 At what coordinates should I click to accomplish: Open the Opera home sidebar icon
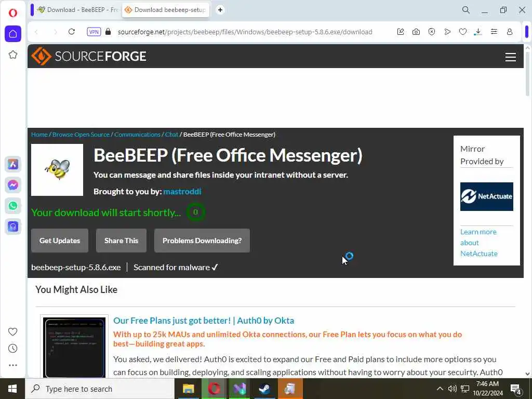click(13, 34)
